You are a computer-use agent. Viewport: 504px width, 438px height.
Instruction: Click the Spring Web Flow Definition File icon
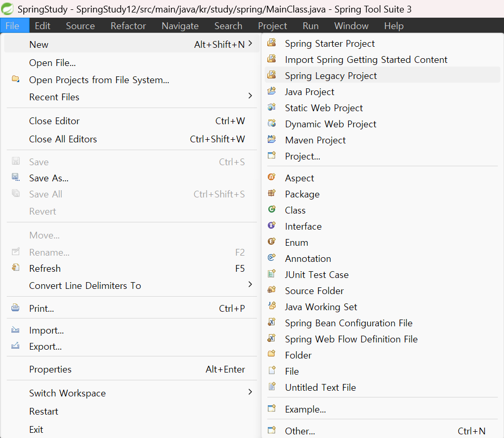pyautogui.click(x=271, y=338)
